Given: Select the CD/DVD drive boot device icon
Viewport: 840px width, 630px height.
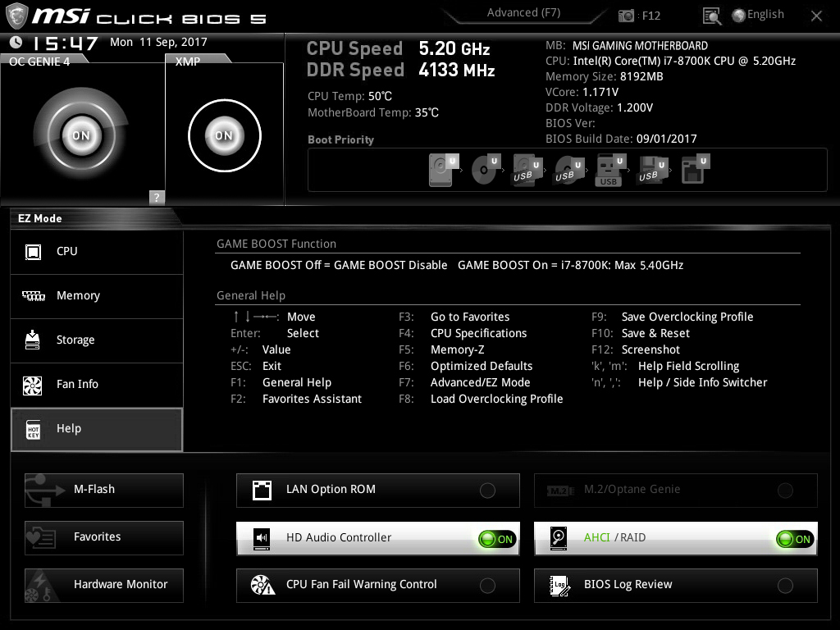Looking at the screenshot, I should pos(486,169).
